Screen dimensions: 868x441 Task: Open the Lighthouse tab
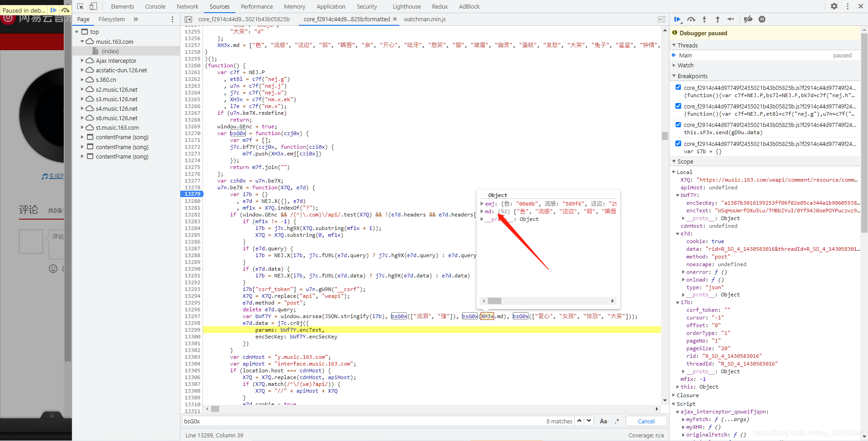tap(406, 6)
